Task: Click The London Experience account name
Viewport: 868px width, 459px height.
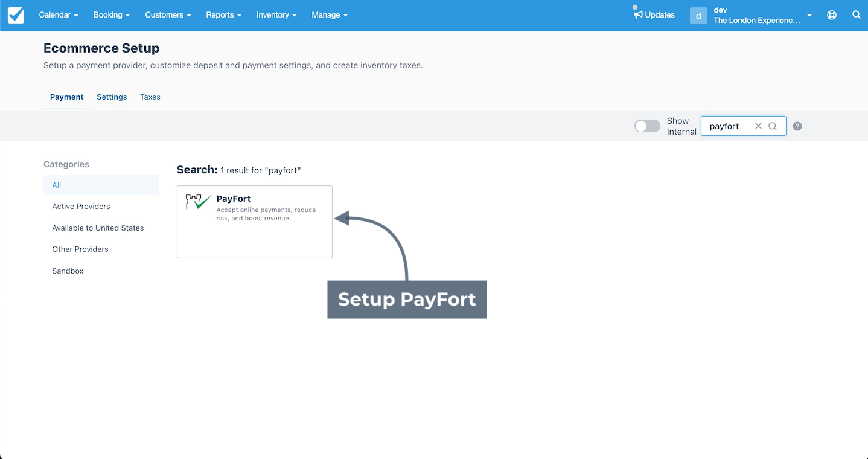Action: coord(757,21)
